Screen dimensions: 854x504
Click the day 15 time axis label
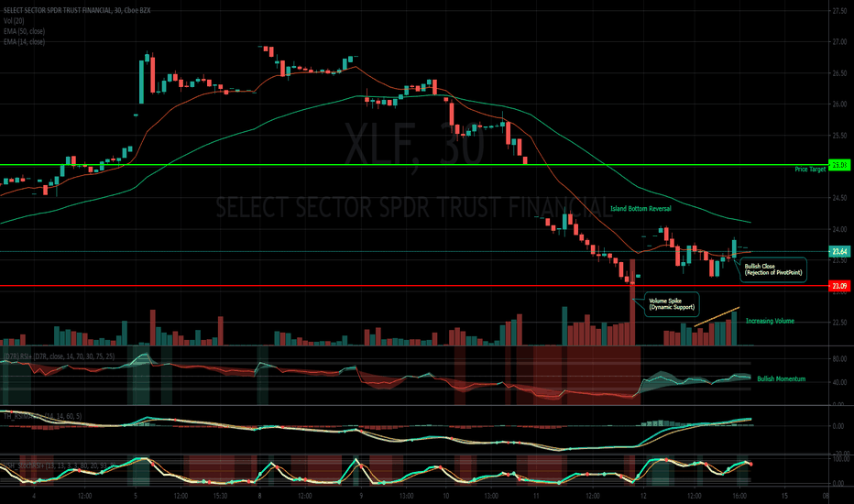coord(785,496)
